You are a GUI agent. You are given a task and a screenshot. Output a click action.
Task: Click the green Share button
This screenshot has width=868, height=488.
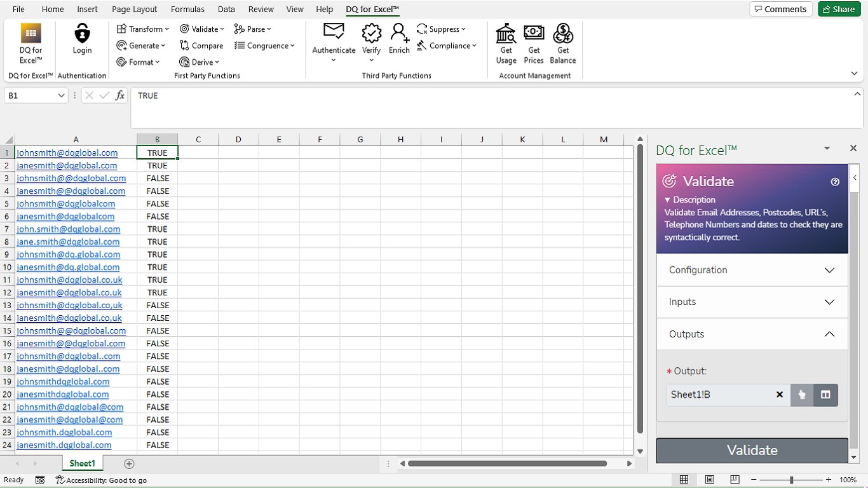tap(839, 9)
